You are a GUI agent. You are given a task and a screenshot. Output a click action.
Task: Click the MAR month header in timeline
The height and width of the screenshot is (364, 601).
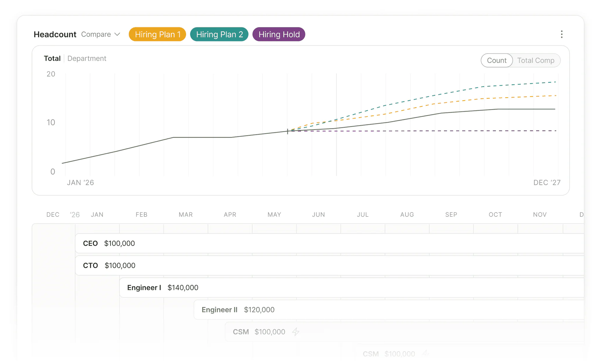click(x=186, y=215)
